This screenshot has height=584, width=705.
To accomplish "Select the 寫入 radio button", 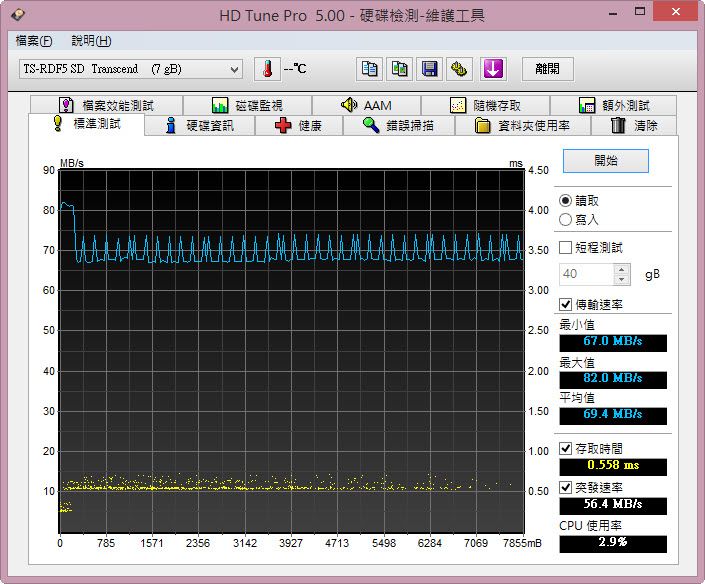I will 566,219.
